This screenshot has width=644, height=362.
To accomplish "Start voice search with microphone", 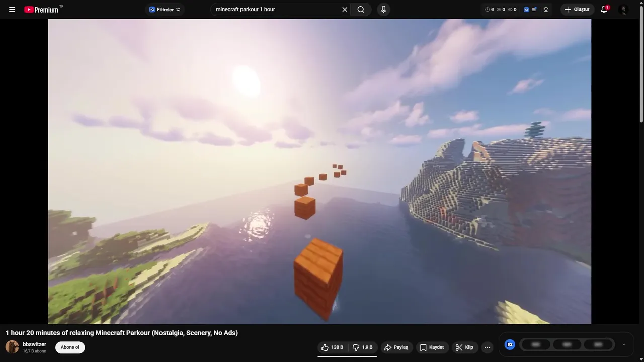I will [x=383, y=10].
